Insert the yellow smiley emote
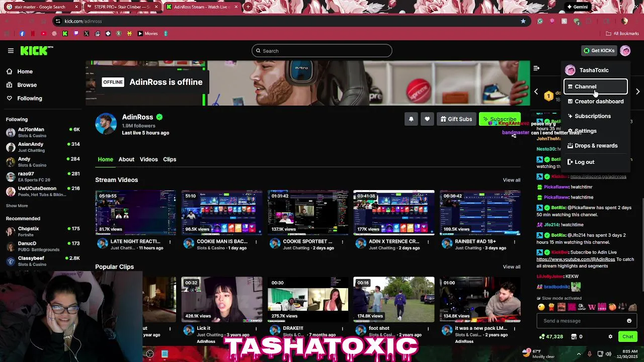 point(541,307)
